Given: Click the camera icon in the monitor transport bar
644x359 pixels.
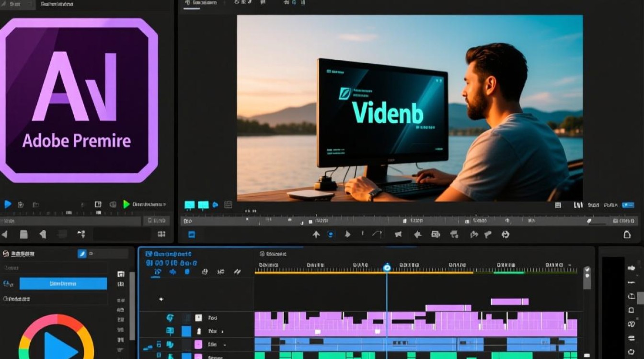Looking at the screenshot, I should (x=436, y=235).
